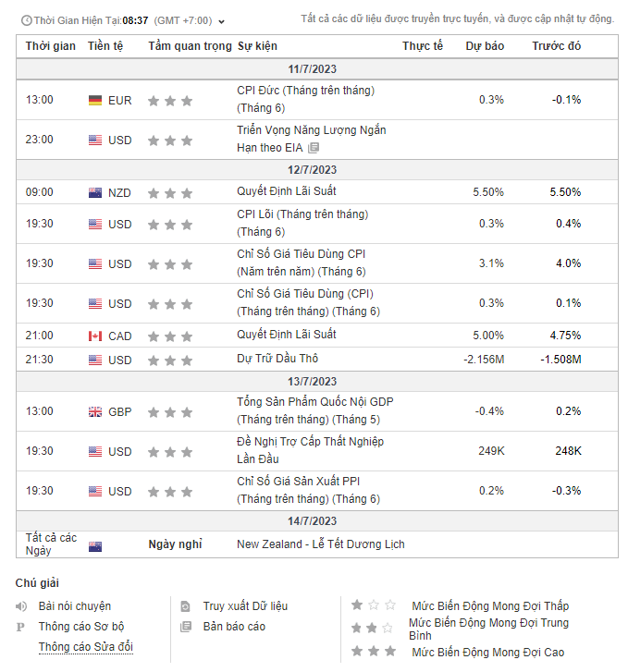Open the NZD Quyết Định Lãi Suất event
This screenshot has width=628, height=672.
tap(287, 191)
